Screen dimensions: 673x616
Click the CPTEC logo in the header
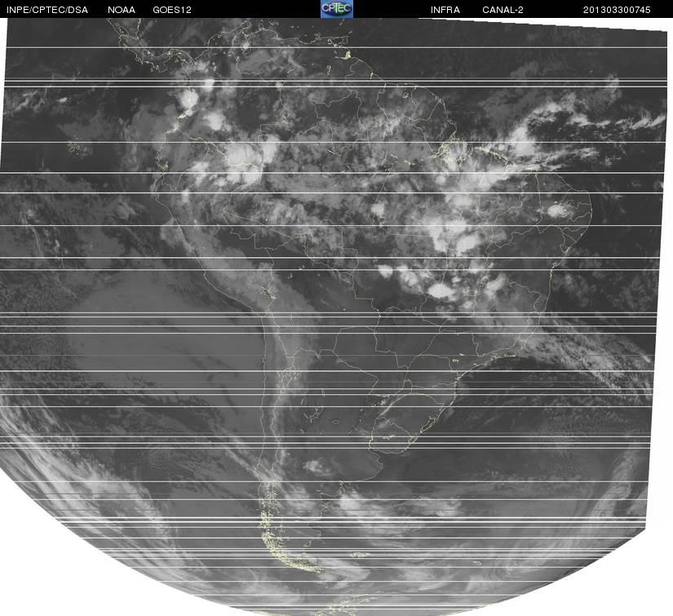337,9
